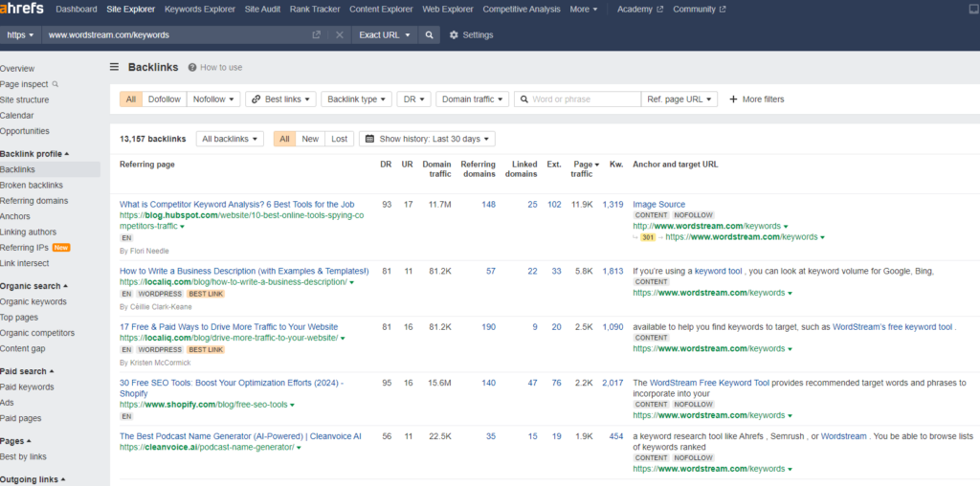Sort by Page traffic column header
The height and width of the screenshot is (486, 980).
tap(585, 169)
